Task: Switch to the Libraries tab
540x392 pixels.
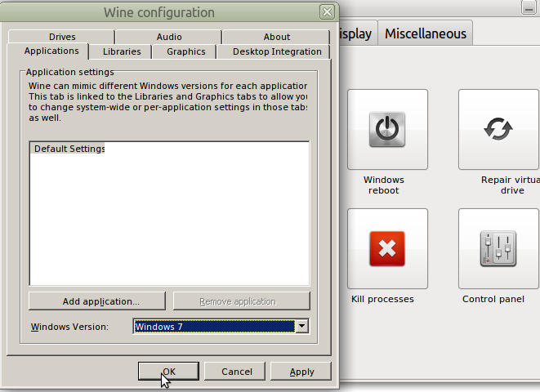Action: pos(122,51)
